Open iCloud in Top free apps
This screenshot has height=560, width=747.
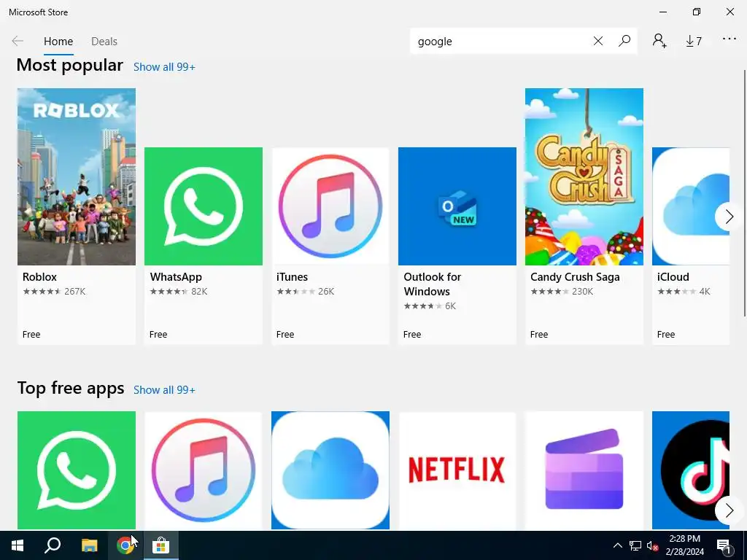pyautogui.click(x=330, y=470)
